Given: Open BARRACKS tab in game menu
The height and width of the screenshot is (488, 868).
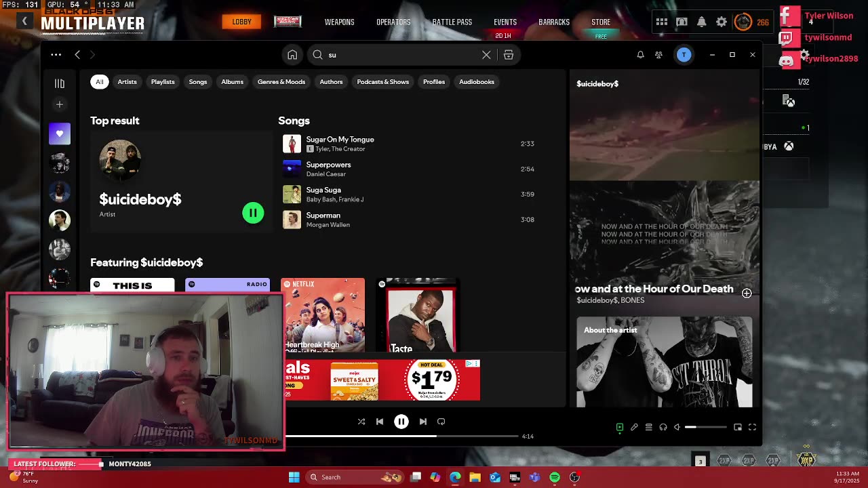Looking at the screenshot, I should tap(554, 22).
